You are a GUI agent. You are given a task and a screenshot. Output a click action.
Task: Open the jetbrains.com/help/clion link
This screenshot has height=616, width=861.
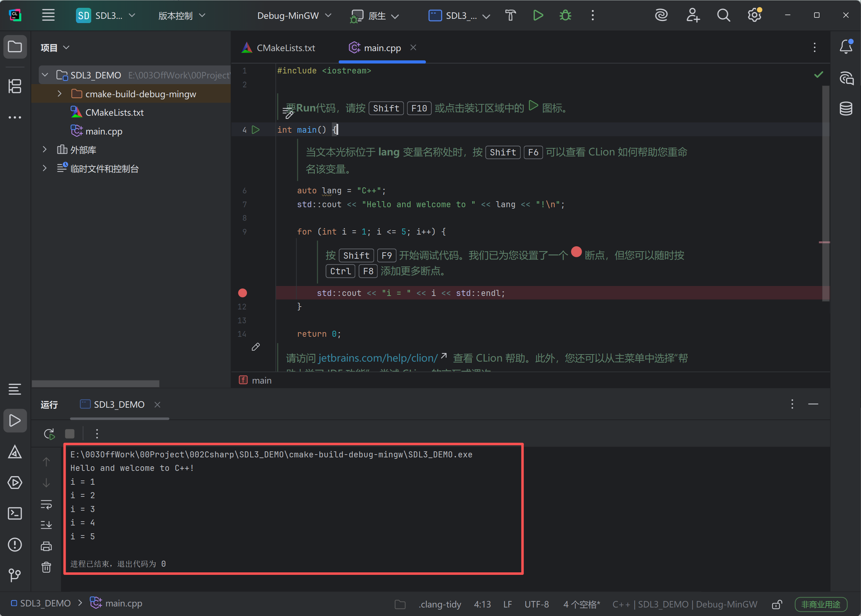378,358
